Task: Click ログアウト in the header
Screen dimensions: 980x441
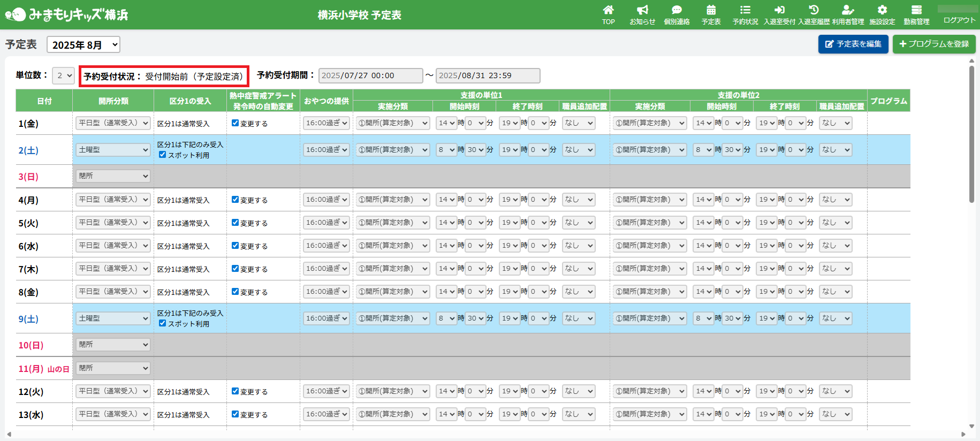Action: pyautogui.click(x=959, y=20)
